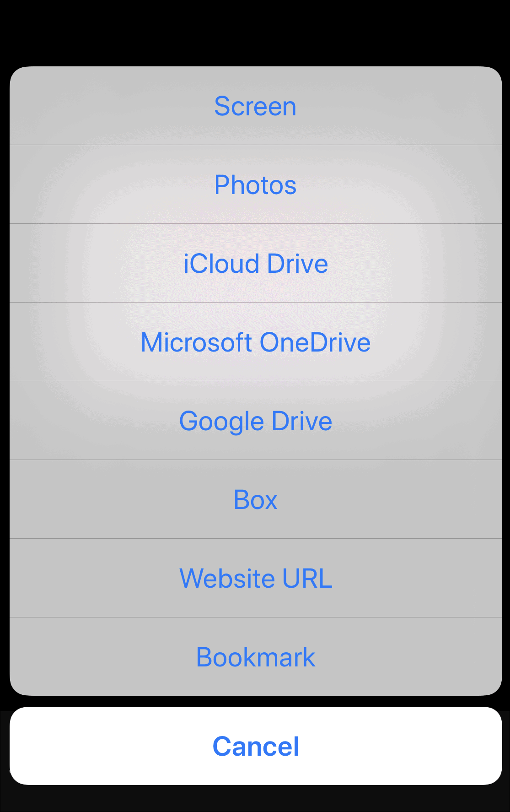Import from Google Drive
The height and width of the screenshot is (812, 510).
click(x=256, y=421)
